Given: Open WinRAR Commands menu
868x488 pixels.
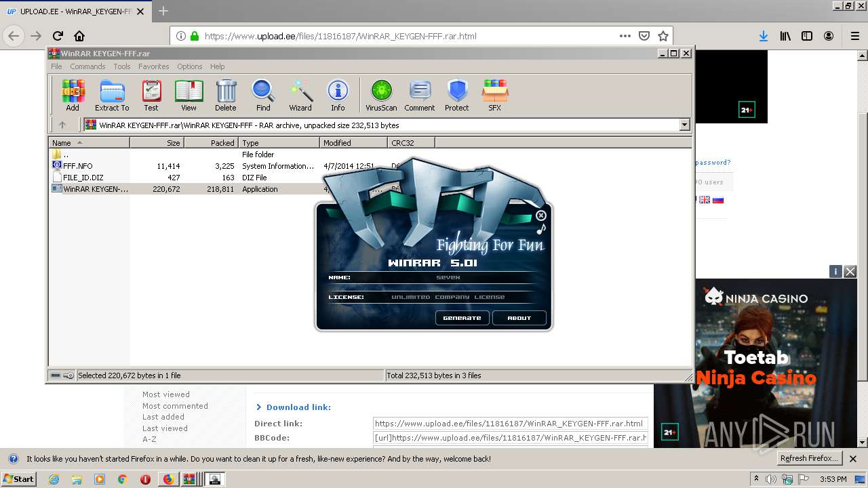Looking at the screenshot, I should (x=87, y=66).
